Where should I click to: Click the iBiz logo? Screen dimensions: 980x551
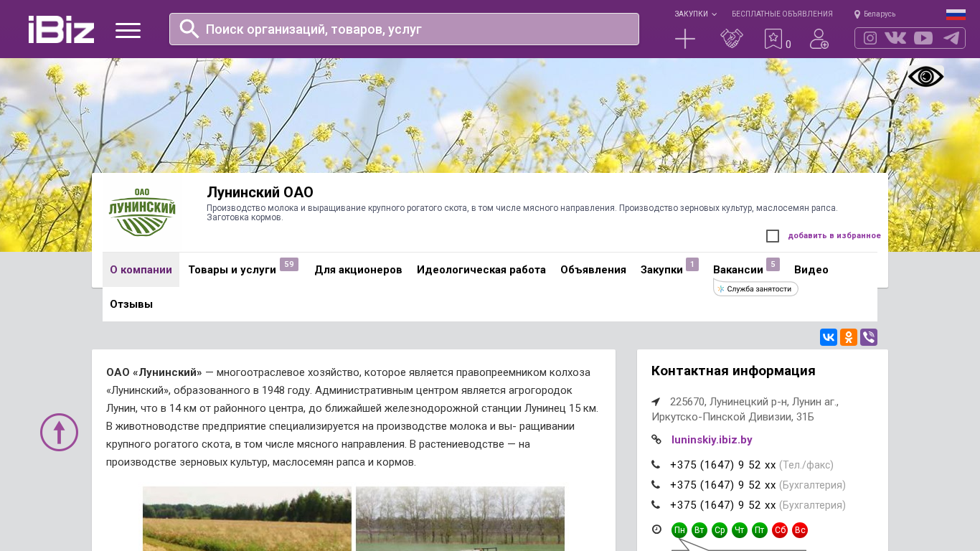61,29
